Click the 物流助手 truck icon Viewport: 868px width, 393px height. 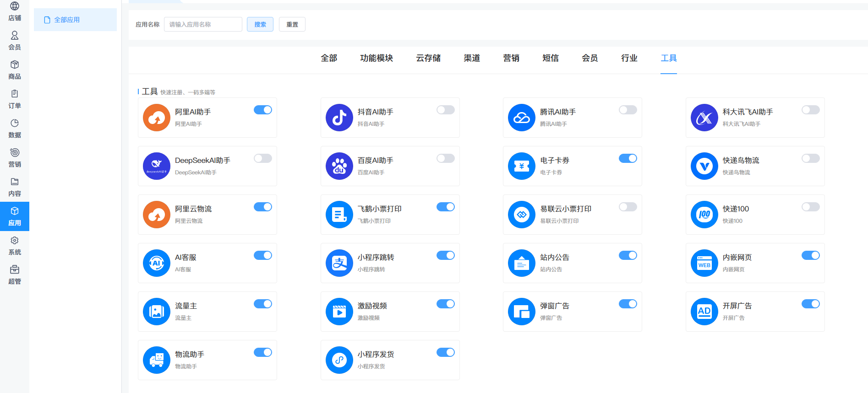pyautogui.click(x=157, y=360)
